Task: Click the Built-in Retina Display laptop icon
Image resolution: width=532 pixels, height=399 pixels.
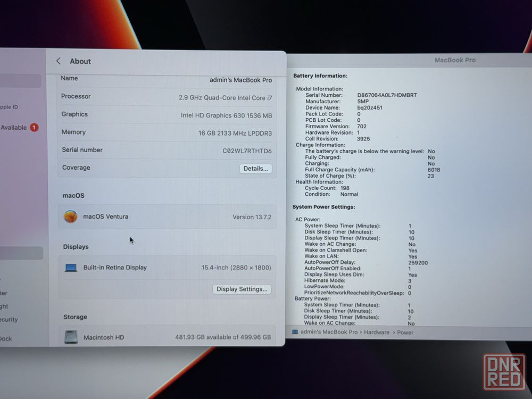Action: point(71,268)
